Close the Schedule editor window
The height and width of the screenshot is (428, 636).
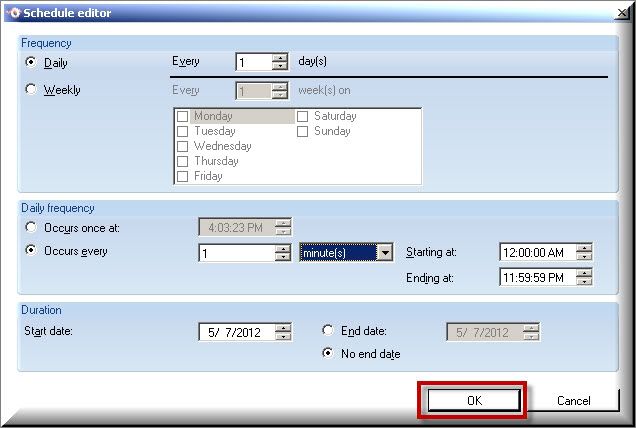click(622, 13)
